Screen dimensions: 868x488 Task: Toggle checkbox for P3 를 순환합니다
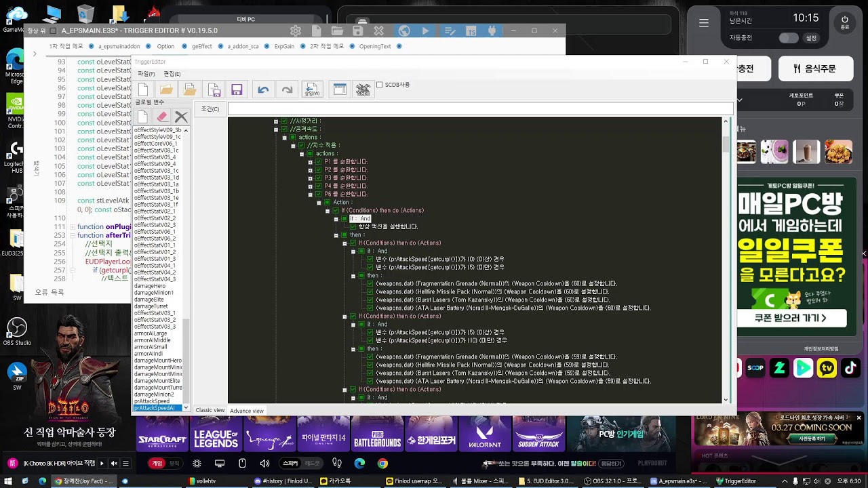coord(319,178)
